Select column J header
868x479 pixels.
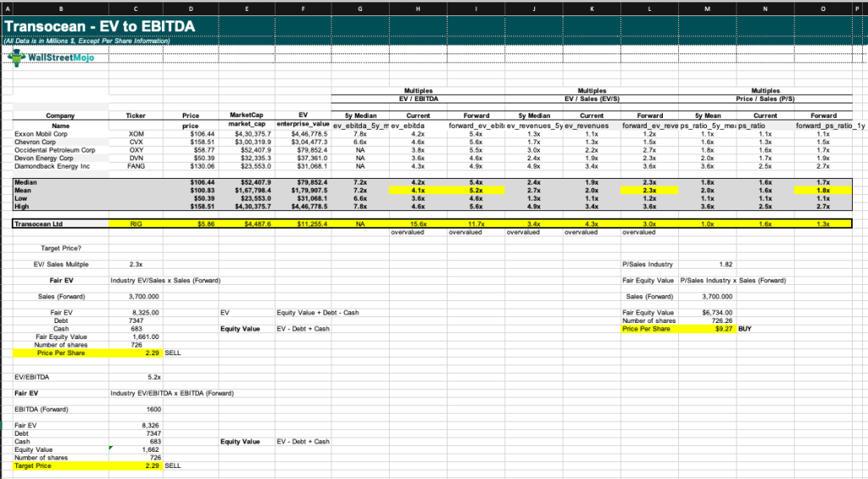click(534, 8)
